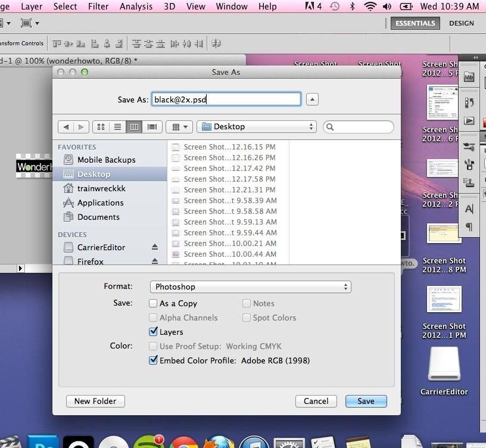Open the Format dropdown showing Photoshop
The height and width of the screenshot is (448, 486).
[x=250, y=287]
